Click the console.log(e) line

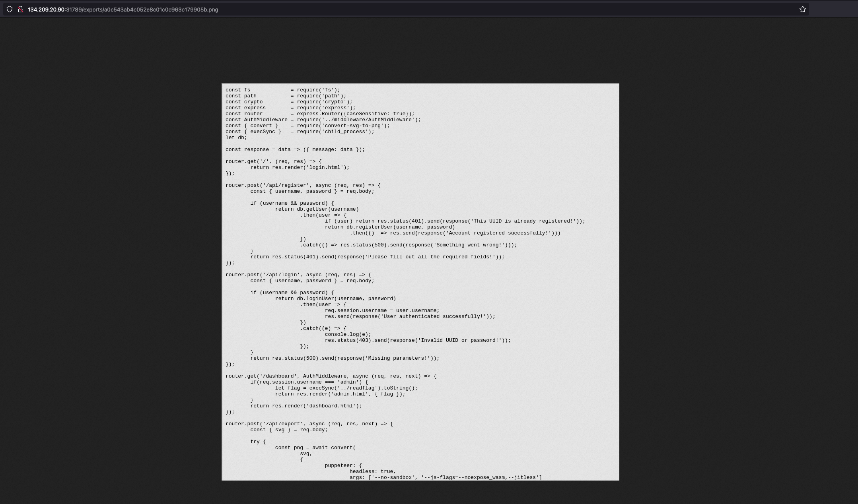pyautogui.click(x=348, y=334)
